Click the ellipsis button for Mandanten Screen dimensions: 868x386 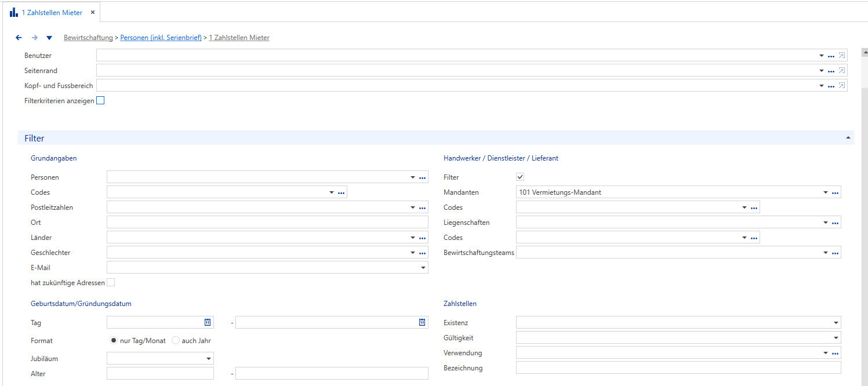click(835, 192)
